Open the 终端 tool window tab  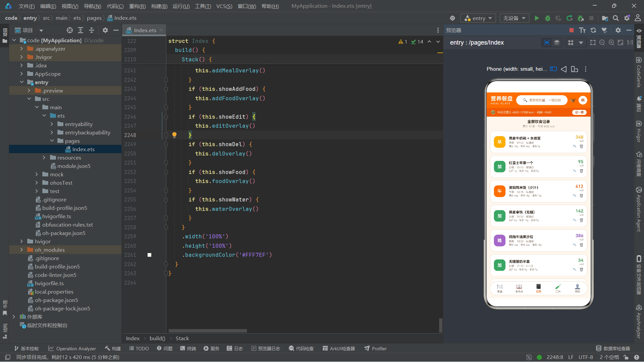point(188,349)
